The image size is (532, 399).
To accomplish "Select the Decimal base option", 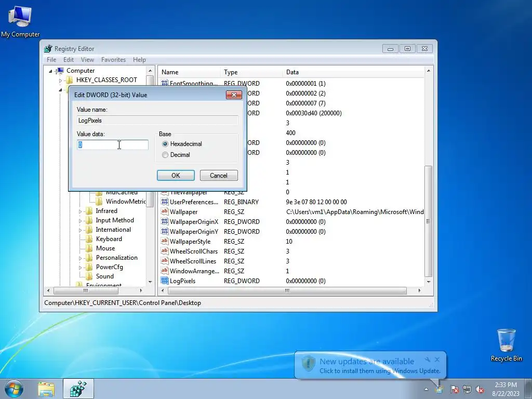I will (165, 155).
